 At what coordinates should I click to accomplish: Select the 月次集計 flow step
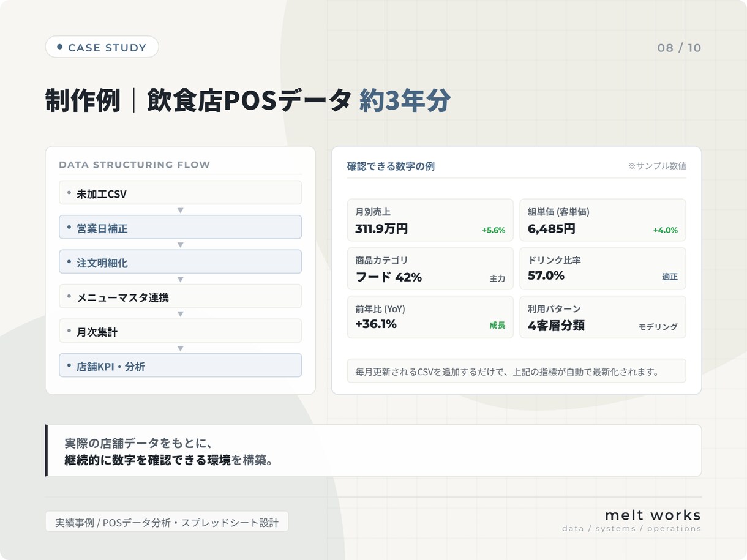180,331
